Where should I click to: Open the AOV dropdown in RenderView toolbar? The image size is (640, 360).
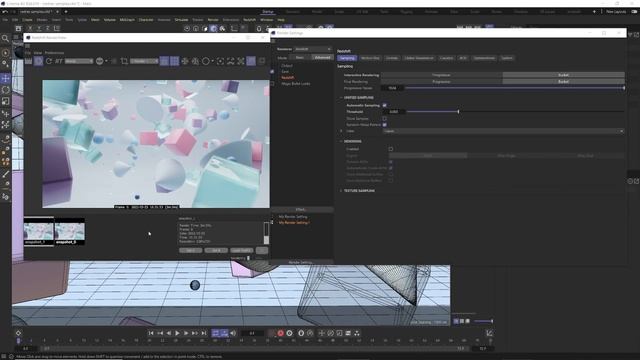79,61
